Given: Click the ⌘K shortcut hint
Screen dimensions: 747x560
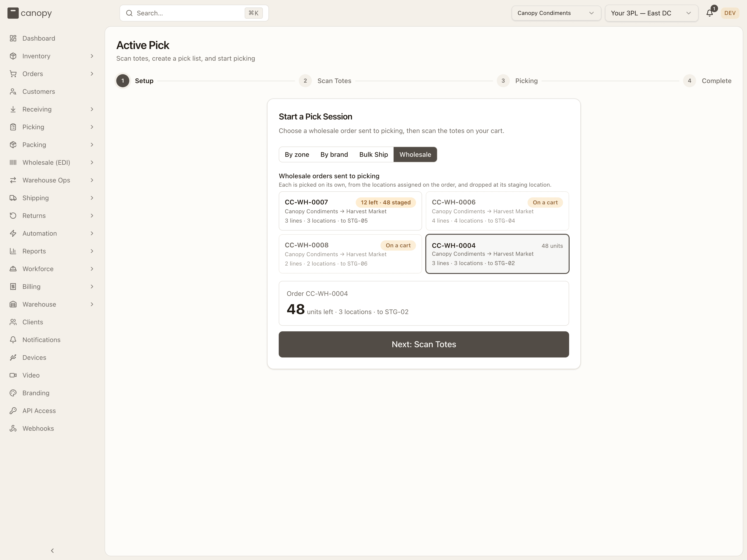Looking at the screenshot, I should (x=254, y=13).
